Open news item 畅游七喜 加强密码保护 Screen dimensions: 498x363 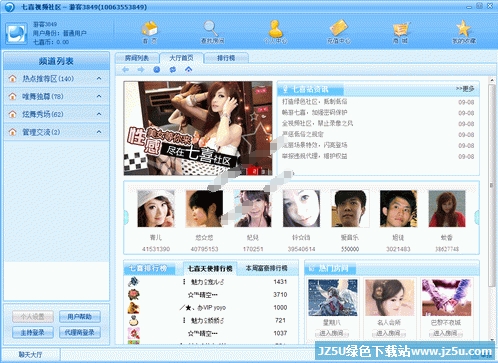click(x=314, y=113)
